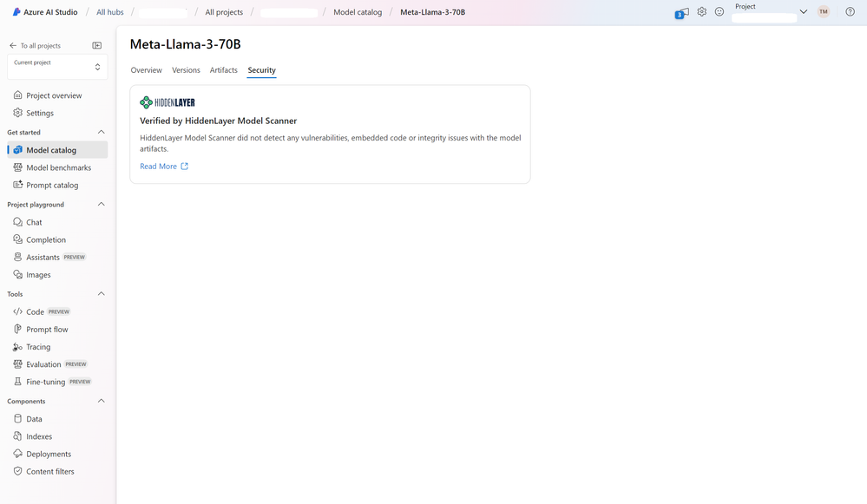Click the HiddenLayer logo
The width and height of the screenshot is (867, 504).
point(167,102)
